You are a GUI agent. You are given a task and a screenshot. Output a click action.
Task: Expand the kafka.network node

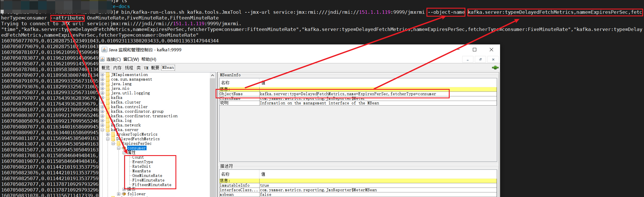tap(102, 125)
